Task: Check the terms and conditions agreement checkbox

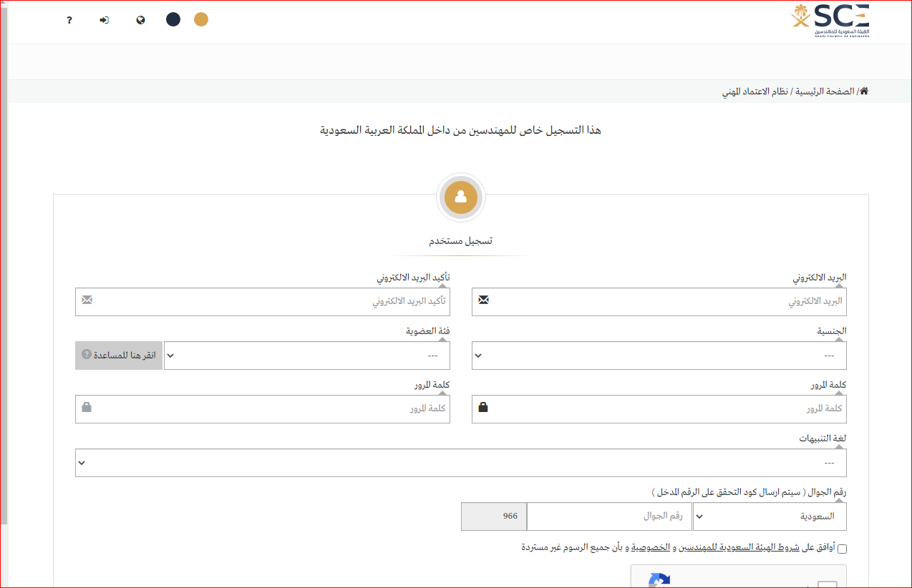Action: (x=842, y=549)
